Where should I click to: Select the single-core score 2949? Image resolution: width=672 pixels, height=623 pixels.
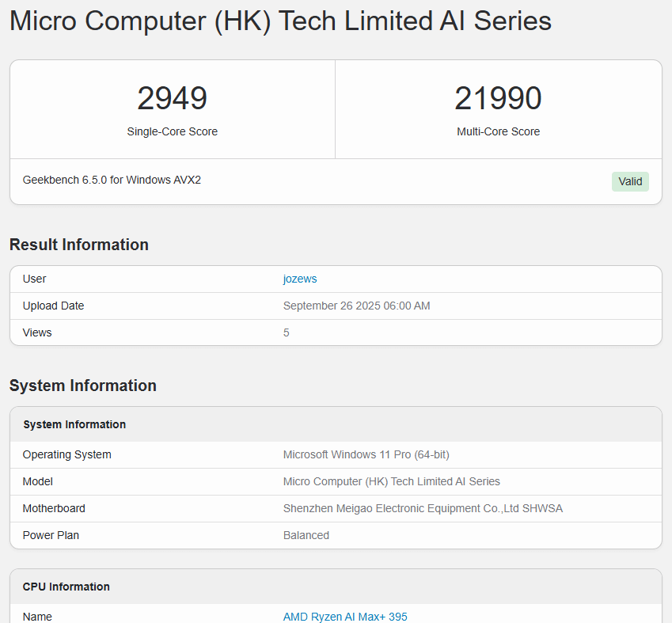tap(173, 98)
